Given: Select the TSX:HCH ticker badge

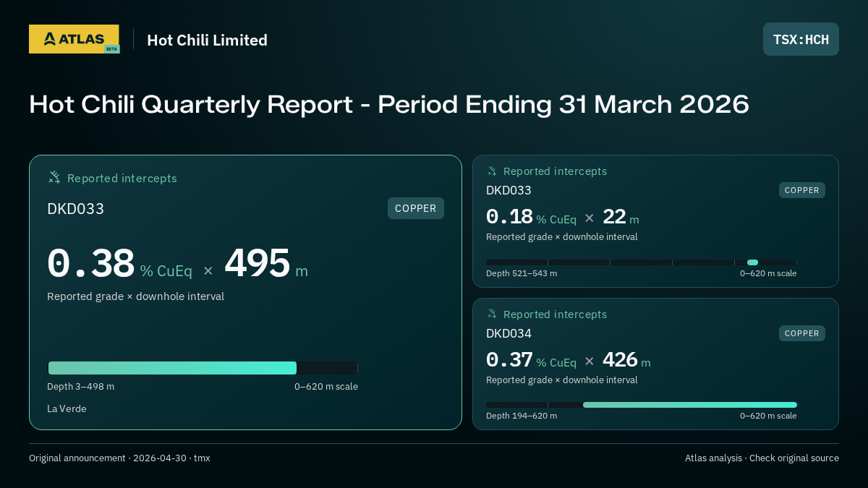Looking at the screenshot, I should pyautogui.click(x=801, y=39).
